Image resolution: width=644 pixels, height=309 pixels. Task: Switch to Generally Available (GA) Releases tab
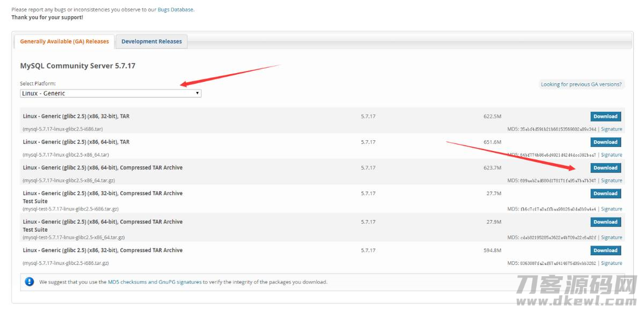(x=64, y=41)
